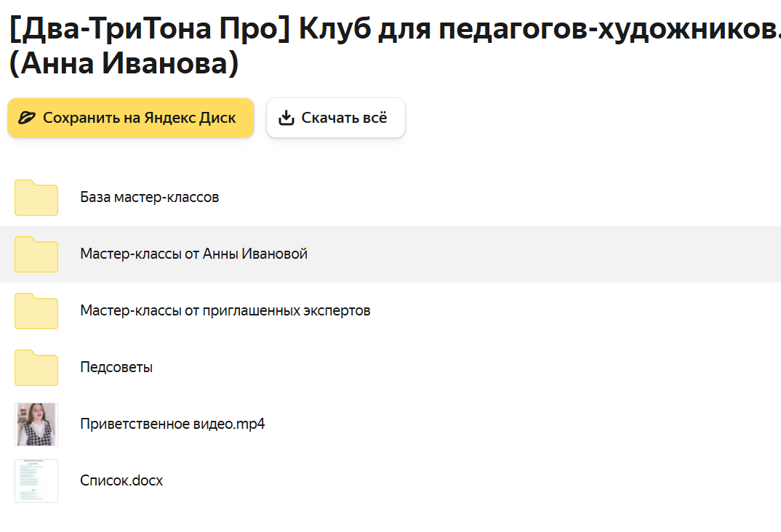This screenshot has width=781, height=532.
Task: Open Приветственное видео.mp4 by its name
Action: click(172, 424)
